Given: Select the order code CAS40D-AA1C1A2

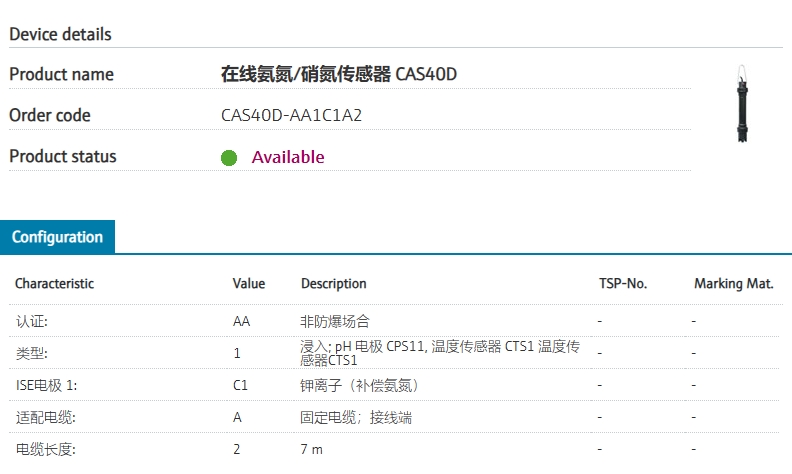Looking at the screenshot, I should click(x=291, y=115).
